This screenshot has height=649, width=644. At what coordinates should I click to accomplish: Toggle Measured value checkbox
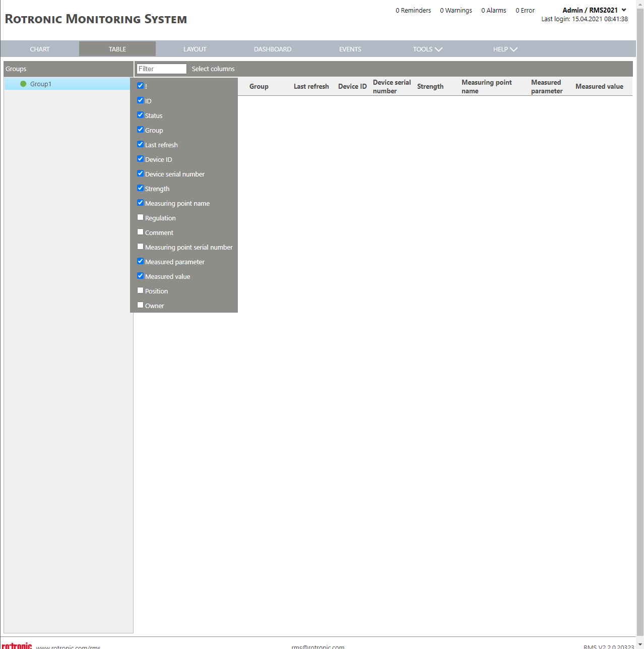(141, 276)
